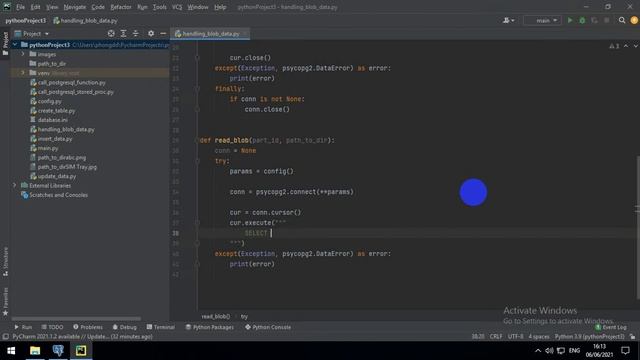
Task: Click the UTF-8 encoding status
Action: [x=516, y=337]
